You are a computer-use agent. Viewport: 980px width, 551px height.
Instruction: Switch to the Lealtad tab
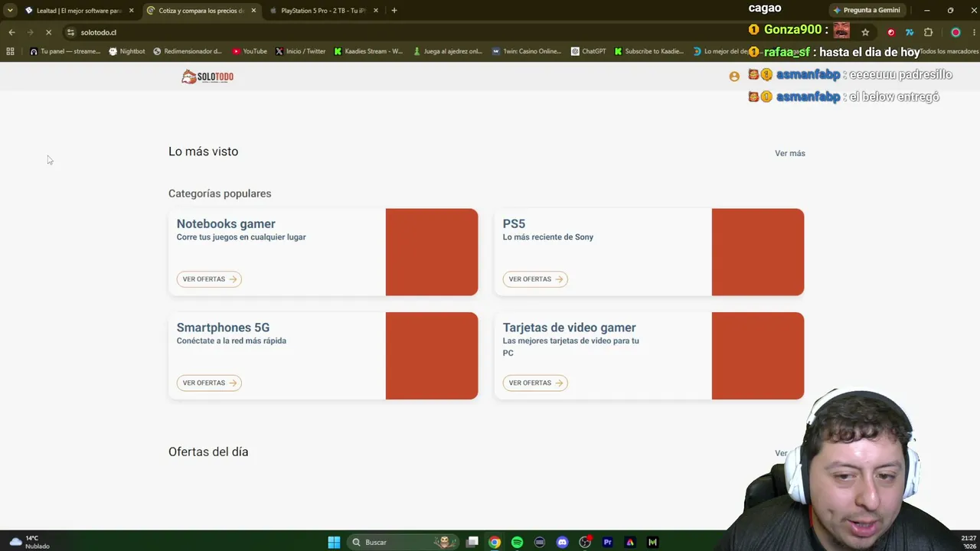[78, 11]
